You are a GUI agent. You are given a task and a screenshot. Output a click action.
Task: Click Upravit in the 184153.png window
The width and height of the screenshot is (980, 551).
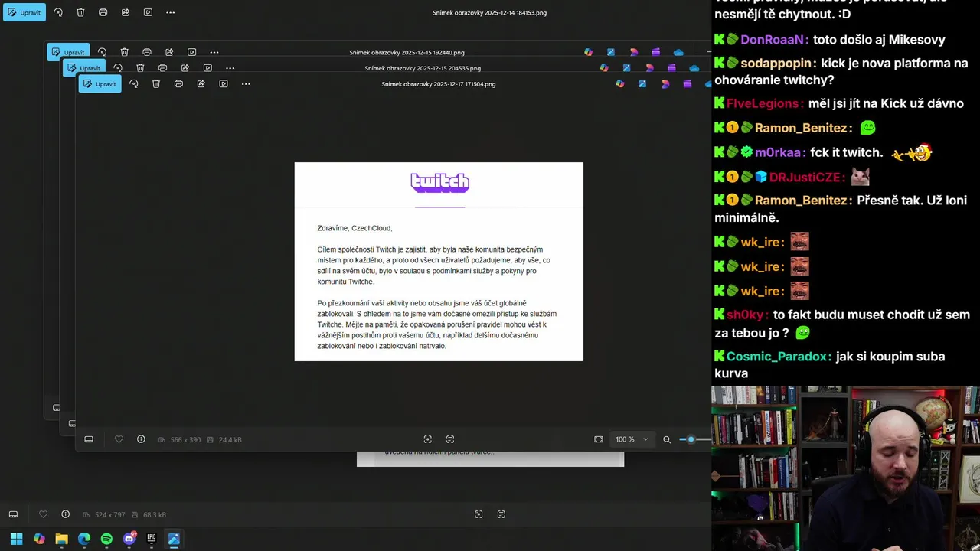(x=24, y=12)
